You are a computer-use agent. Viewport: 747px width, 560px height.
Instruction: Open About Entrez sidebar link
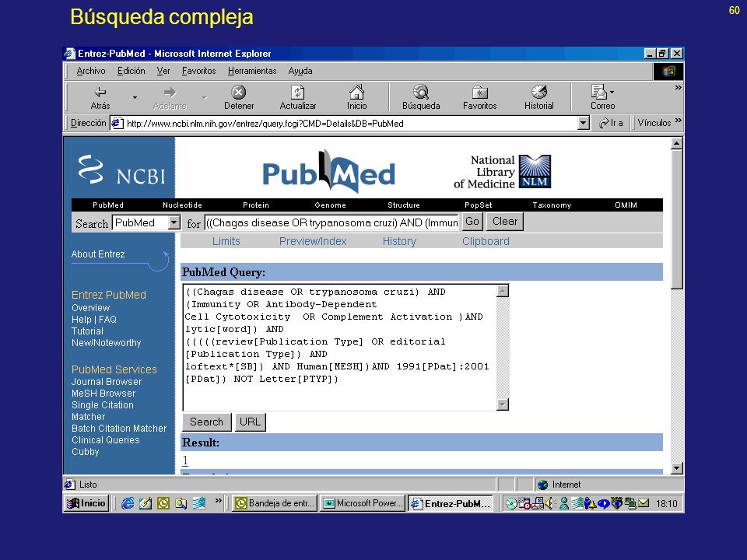[x=98, y=254]
